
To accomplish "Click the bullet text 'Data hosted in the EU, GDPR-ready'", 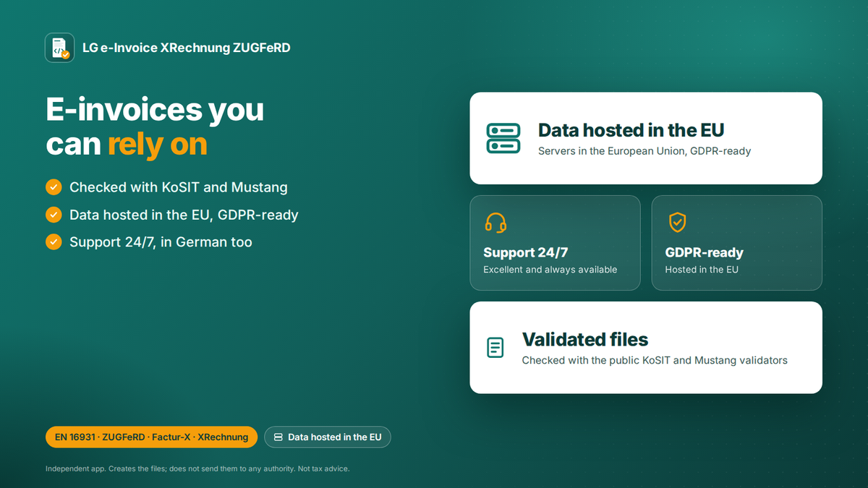I will click(x=184, y=215).
